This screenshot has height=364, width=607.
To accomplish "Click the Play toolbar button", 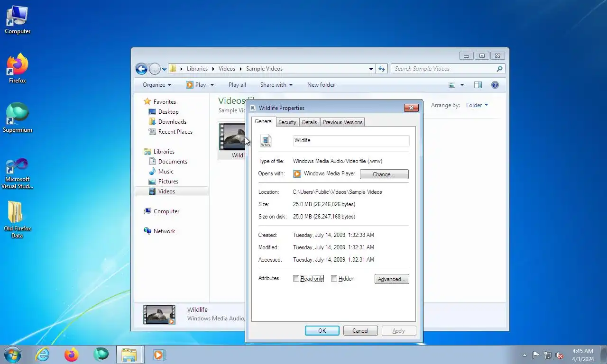I will pyautogui.click(x=196, y=85).
